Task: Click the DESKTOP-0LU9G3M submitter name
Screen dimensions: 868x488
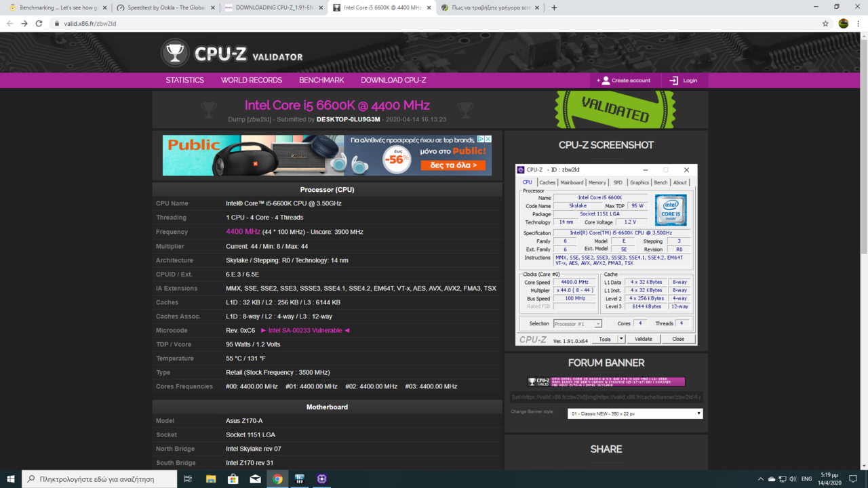Action: click(348, 119)
